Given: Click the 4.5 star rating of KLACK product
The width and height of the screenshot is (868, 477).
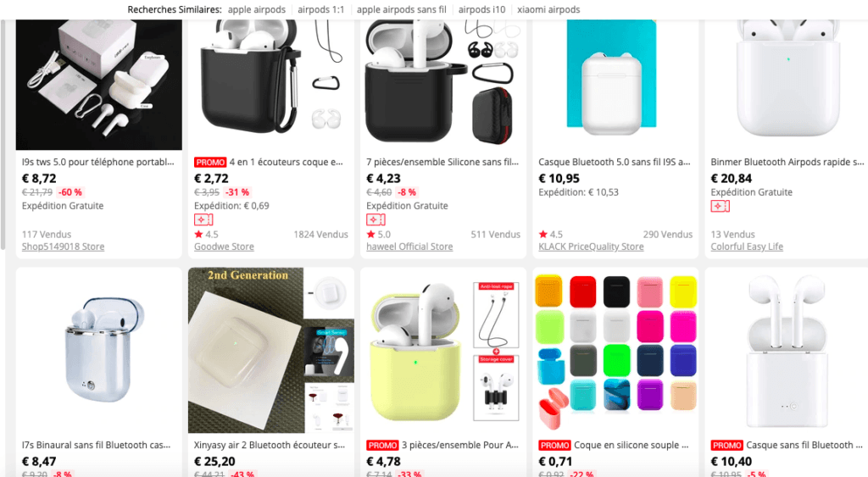Looking at the screenshot, I should (x=550, y=234).
